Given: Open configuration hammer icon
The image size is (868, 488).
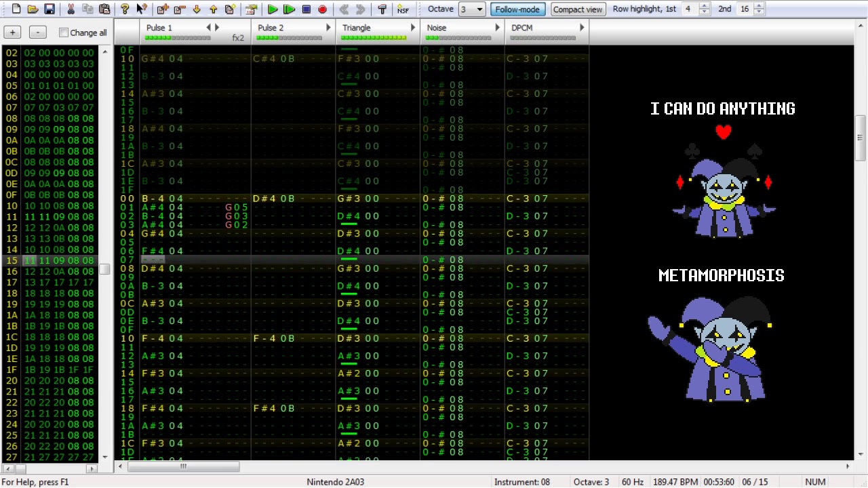Looking at the screenshot, I should (382, 9).
